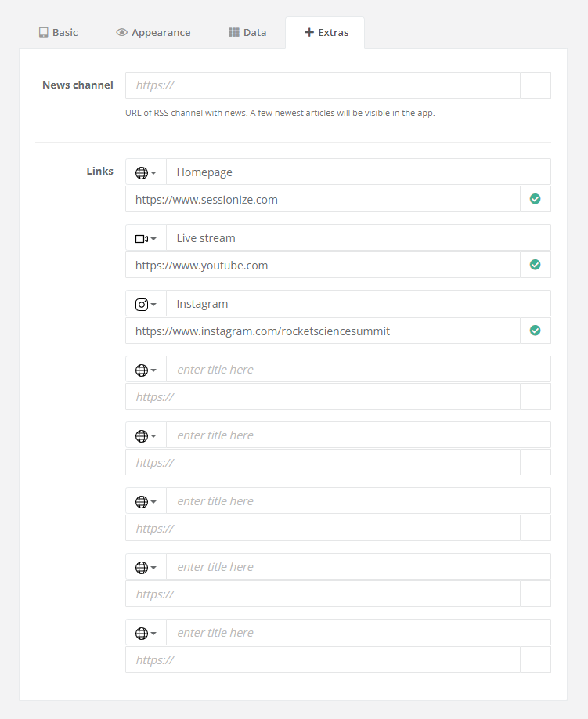588x719 pixels.
Task: Click the last empty https:// URL field
Action: click(323, 660)
